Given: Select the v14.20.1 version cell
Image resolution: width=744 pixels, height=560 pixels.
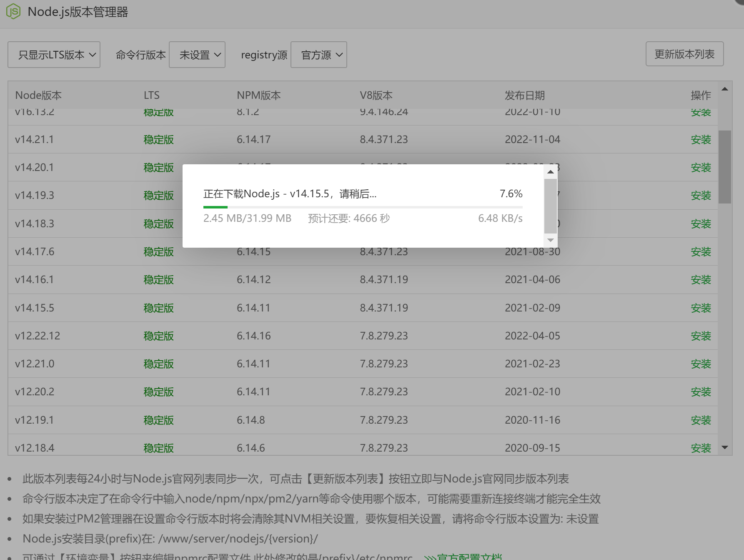Looking at the screenshot, I should point(35,167).
